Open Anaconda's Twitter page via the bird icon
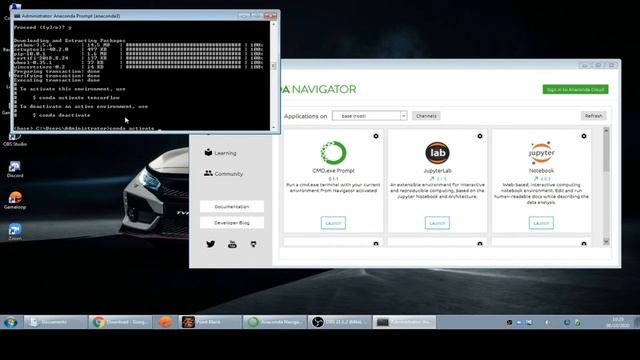 click(x=211, y=244)
